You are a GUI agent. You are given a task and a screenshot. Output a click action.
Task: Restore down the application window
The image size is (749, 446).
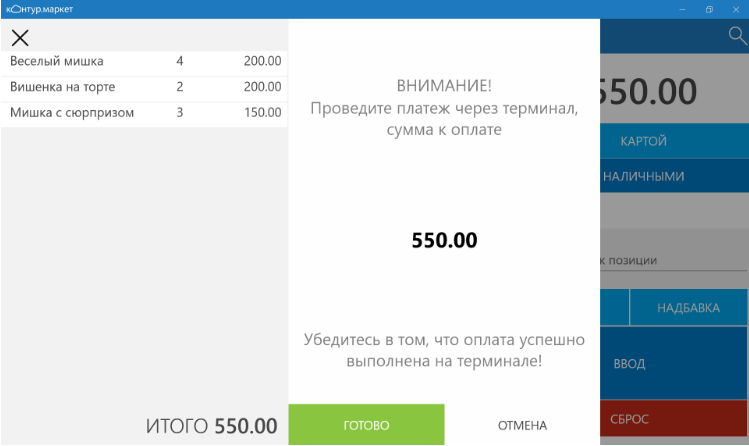(709, 10)
